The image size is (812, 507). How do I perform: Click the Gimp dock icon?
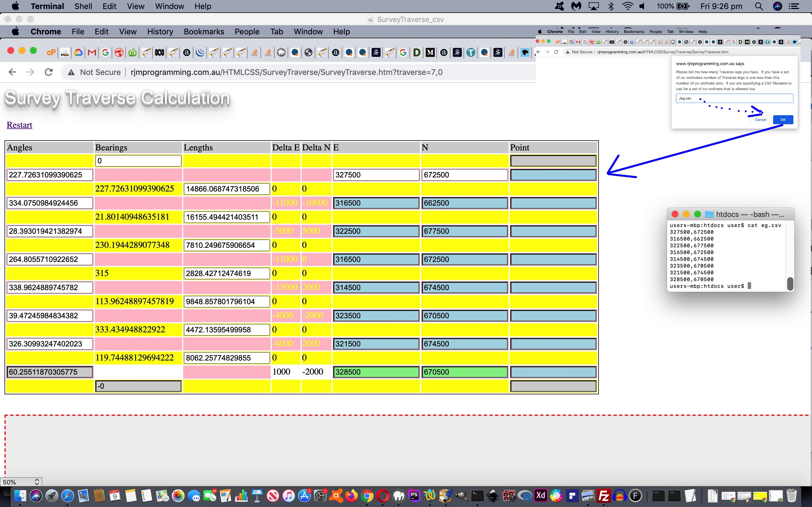pyautogui.click(x=461, y=496)
